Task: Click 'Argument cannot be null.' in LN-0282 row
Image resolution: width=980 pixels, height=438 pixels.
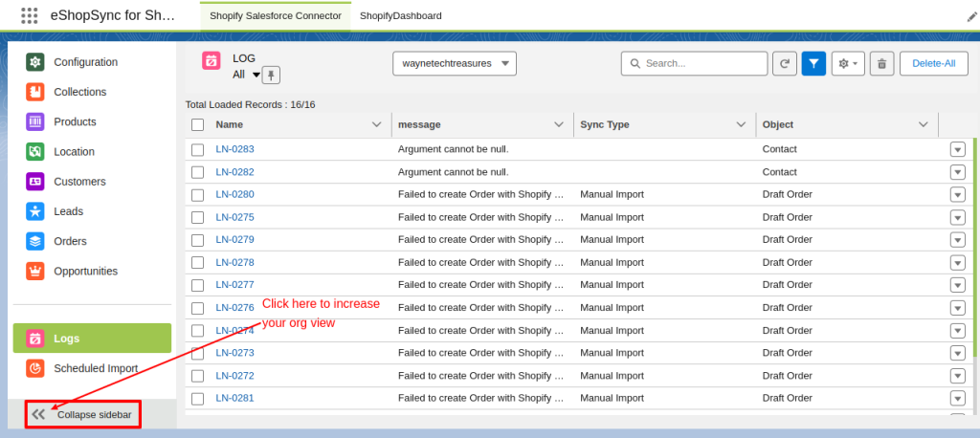Action: (x=453, y=172)
